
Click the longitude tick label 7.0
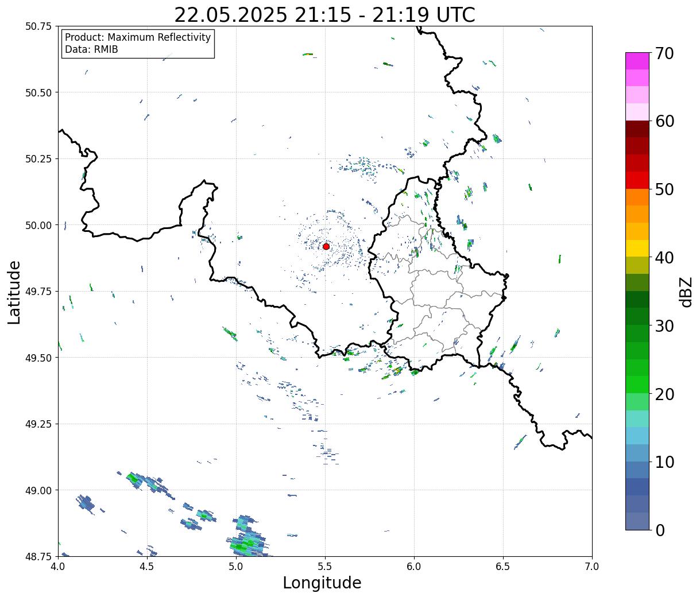[592, 567]
